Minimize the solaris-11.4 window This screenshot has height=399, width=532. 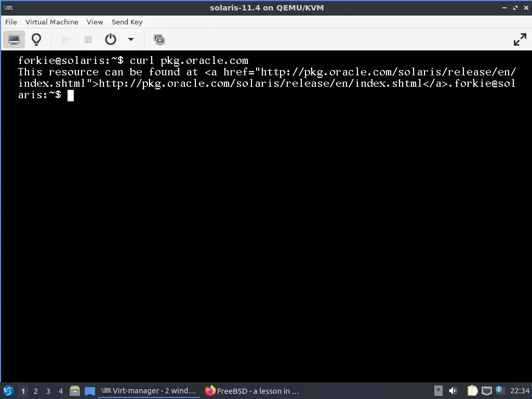pos(504,7)
